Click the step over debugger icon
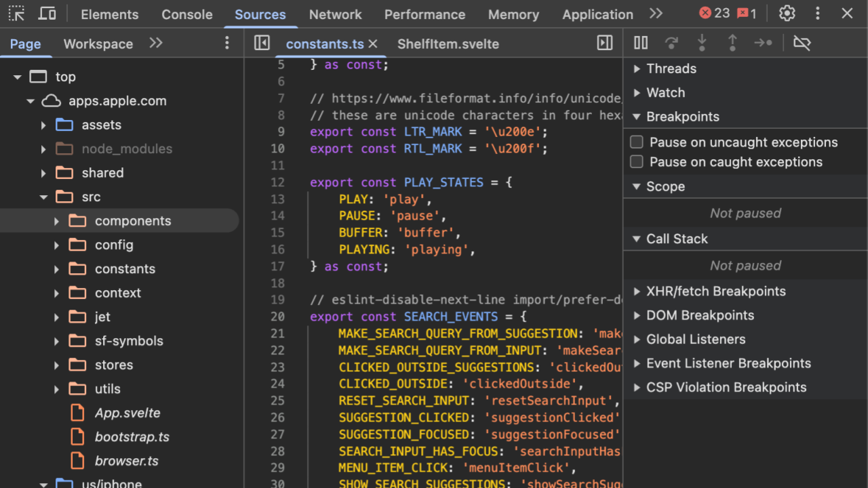 click(671, 43)
